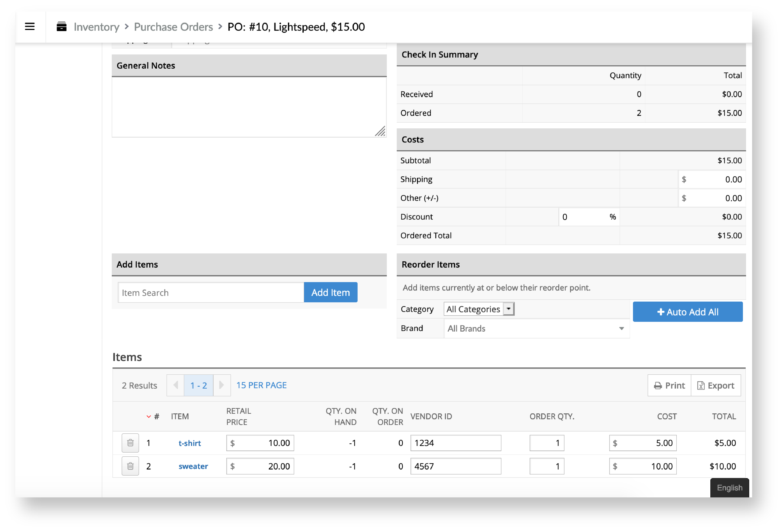The height and width of the screenshot is (532, 783).
Task: Click the Check In Summary heading
Action: 439,55
